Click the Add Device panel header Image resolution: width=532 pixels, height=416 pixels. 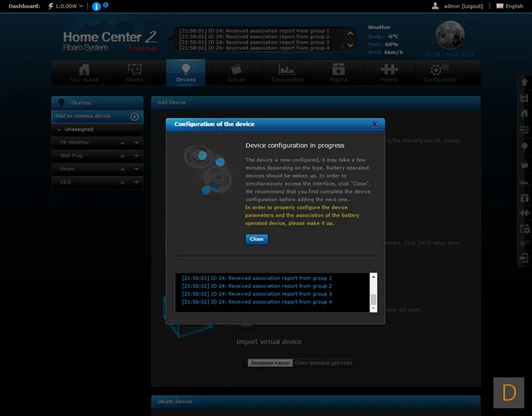pyautogui.click(x=315, y=103)
